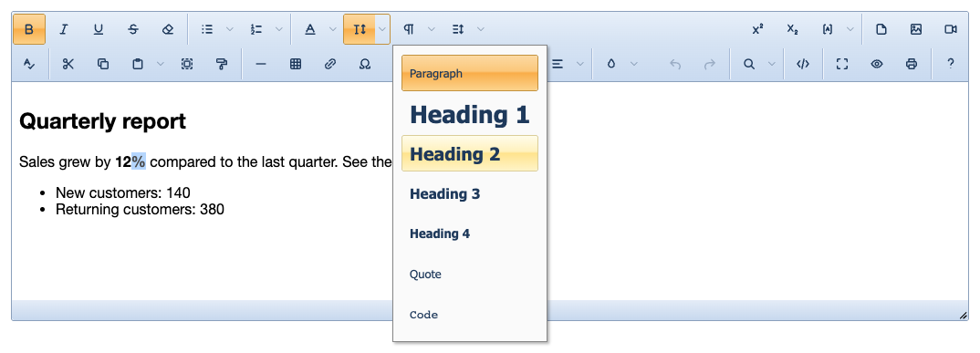Click the font color A icon
980x353 pixels.
pyautogui.click(x=310, y=29)
